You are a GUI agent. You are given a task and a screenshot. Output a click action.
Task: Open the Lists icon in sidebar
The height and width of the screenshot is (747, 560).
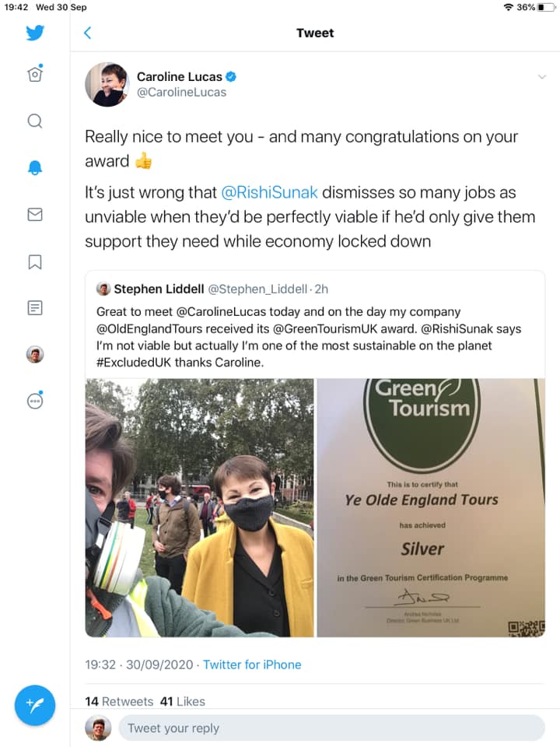click(35, 308)
